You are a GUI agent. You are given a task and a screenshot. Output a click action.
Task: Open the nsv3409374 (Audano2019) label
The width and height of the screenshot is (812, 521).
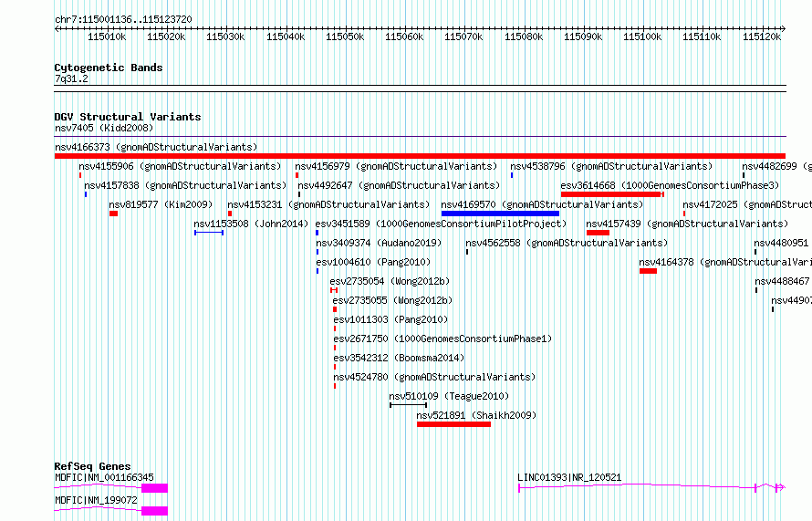[379, 243]
